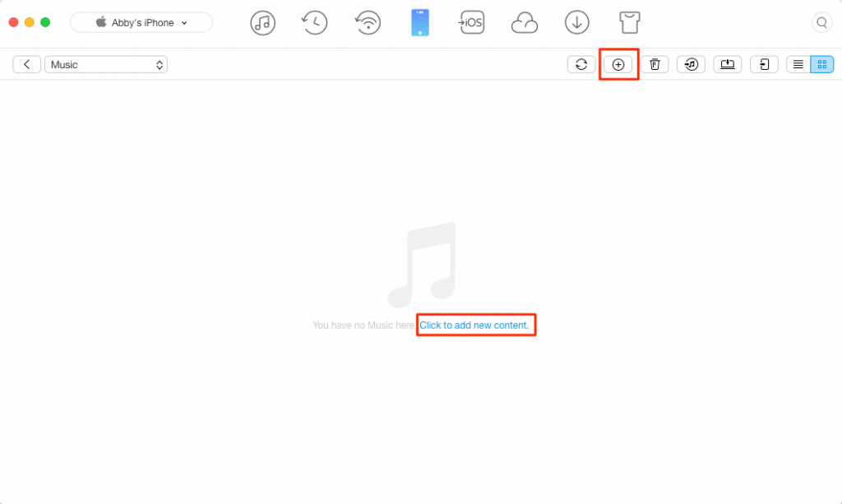Open the iCloud content cloud icon
842x504 pixels.
pyautogui.click(x=524, y=23)
